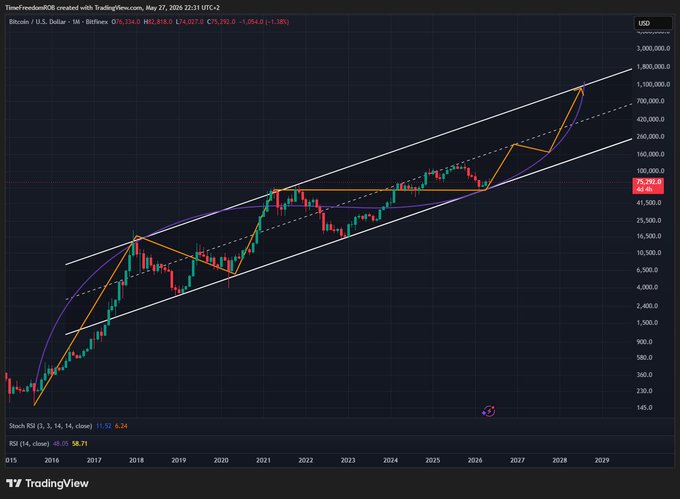Click the 4,000.0 price axis label

click(647, 287)
